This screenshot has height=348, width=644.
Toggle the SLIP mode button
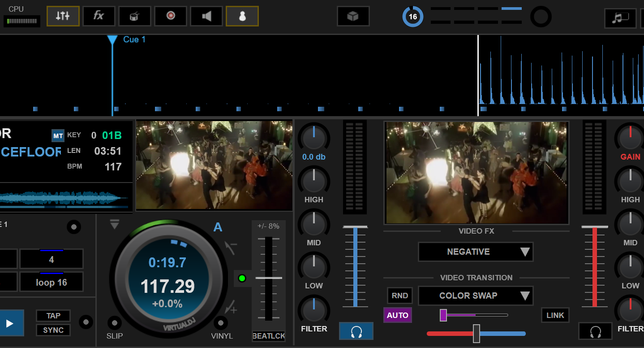coord(115,323)
